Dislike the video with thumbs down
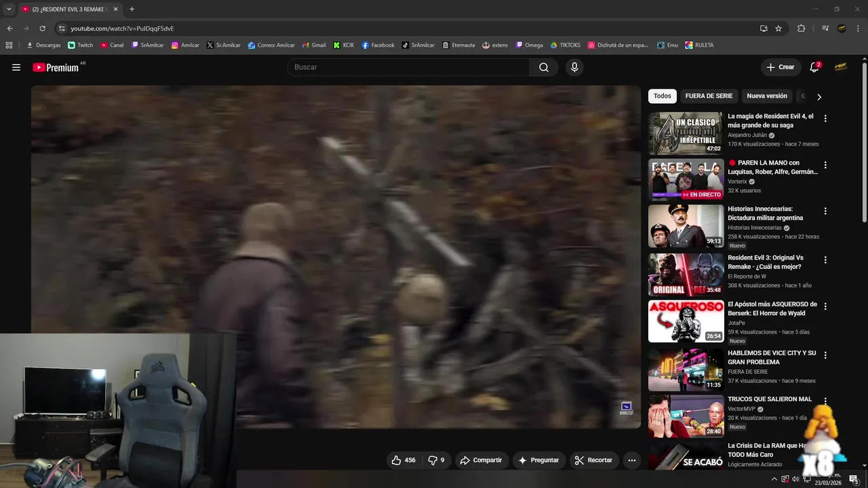This screenshot has height=488, width=868. (436, 460)
